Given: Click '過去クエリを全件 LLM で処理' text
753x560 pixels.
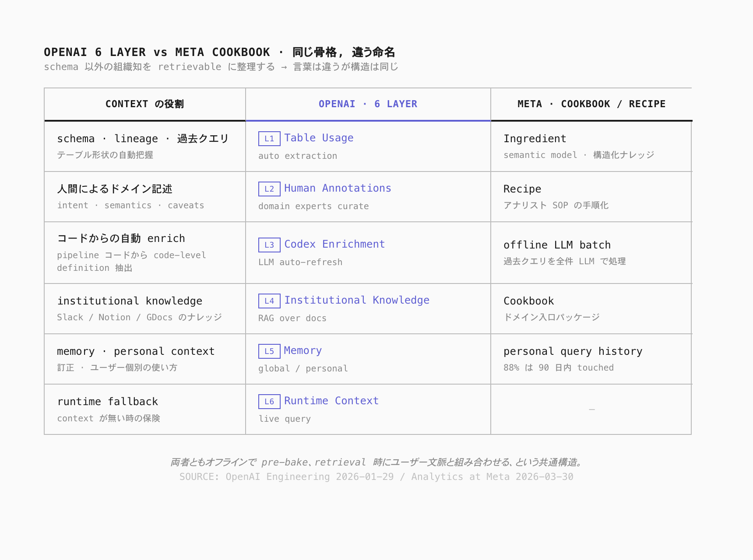Looking at the screenshot, I should (x=565, y=261).
